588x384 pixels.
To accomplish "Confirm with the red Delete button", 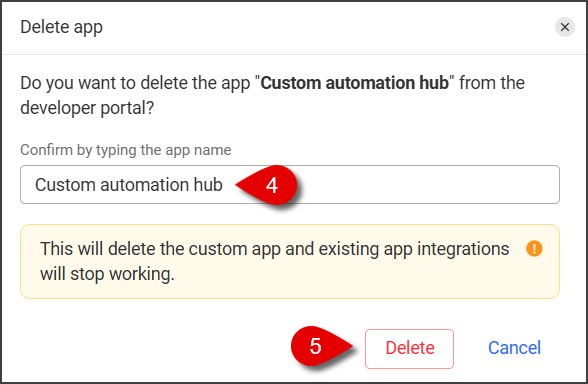I will coord(410,349).
